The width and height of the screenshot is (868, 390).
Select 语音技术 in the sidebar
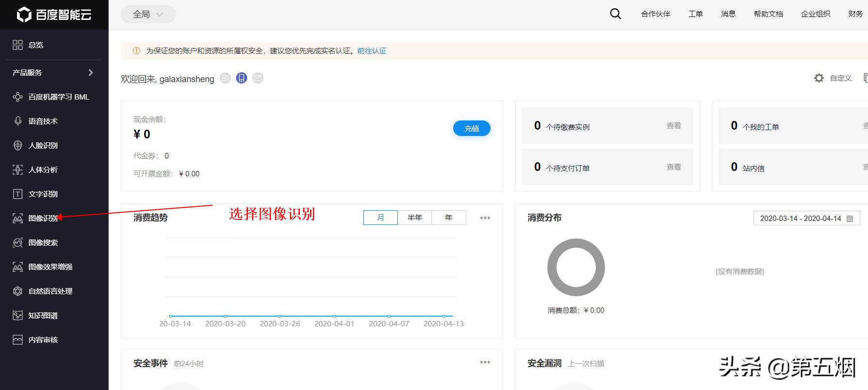click(43, 121)
